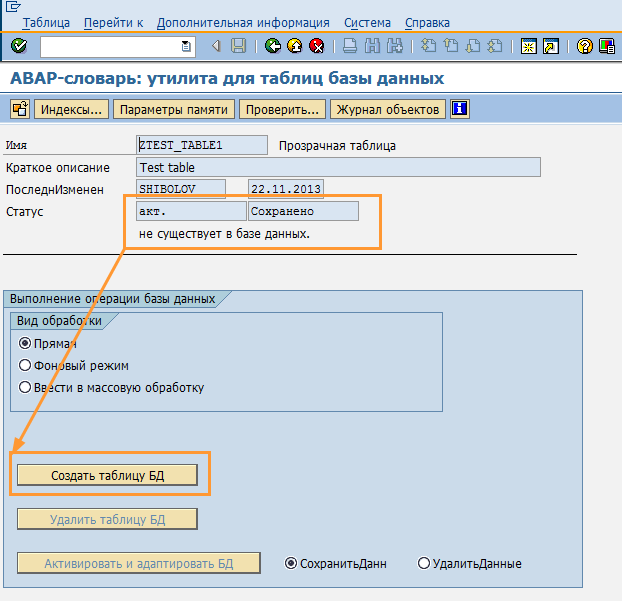Click the display/change icon left of Индексы
Screen dimensions: 622x601
click(x=19, y=109)
